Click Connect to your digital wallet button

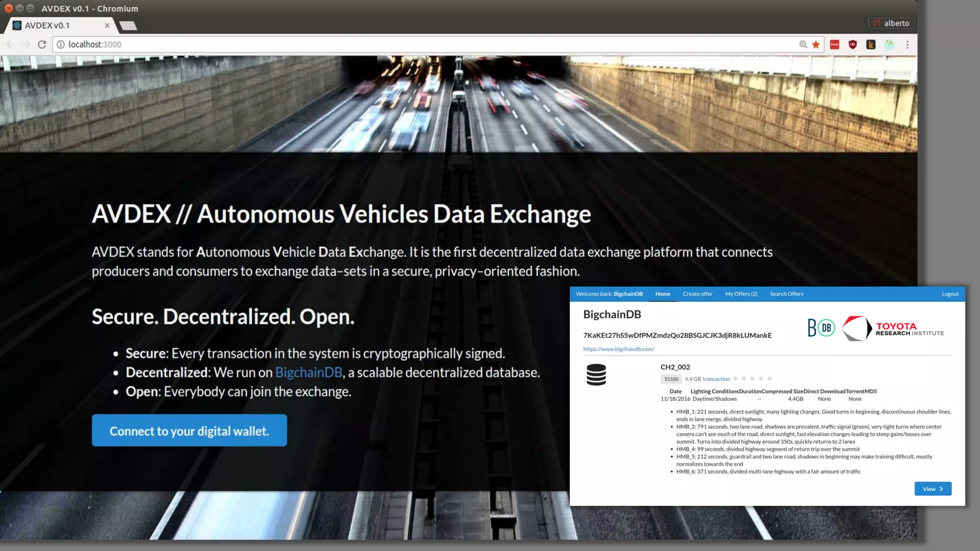point(189,430)
